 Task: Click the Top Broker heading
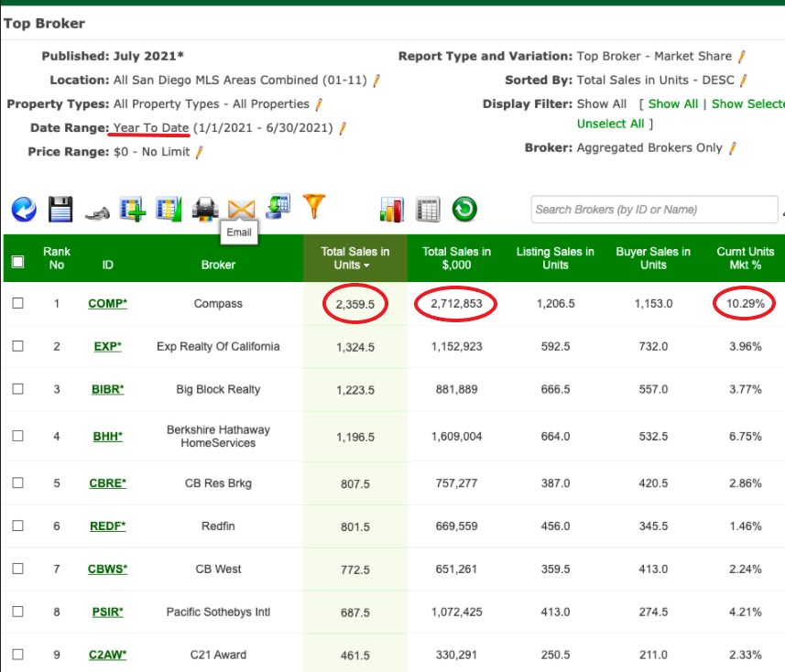tap(44, 24)
